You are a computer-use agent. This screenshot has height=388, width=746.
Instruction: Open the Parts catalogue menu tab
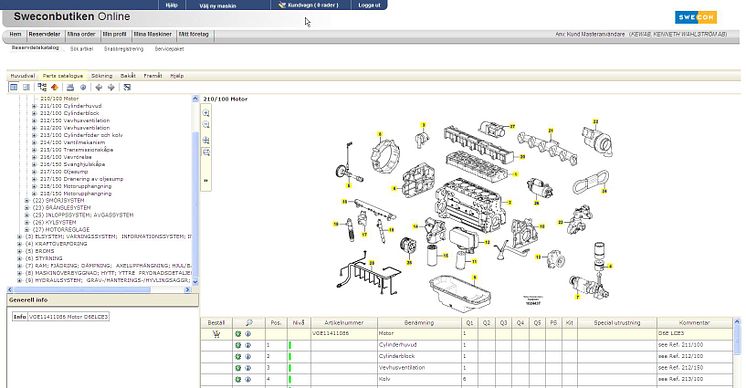(x=63, y=76)
